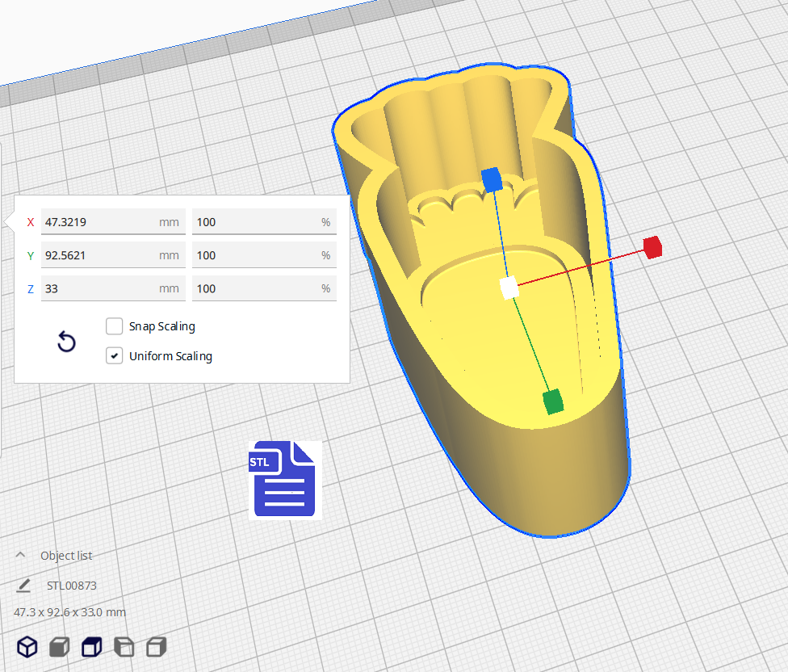Click the Y dimension mm field
The width and height of the screenshot is (788, 672).
[x=111, y=255]
